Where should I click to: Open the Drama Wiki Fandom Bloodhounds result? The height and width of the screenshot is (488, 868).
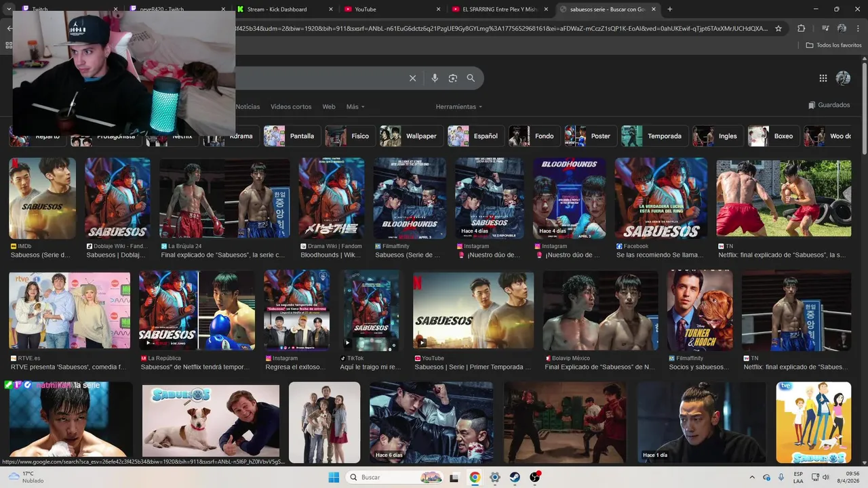[332, 199]
